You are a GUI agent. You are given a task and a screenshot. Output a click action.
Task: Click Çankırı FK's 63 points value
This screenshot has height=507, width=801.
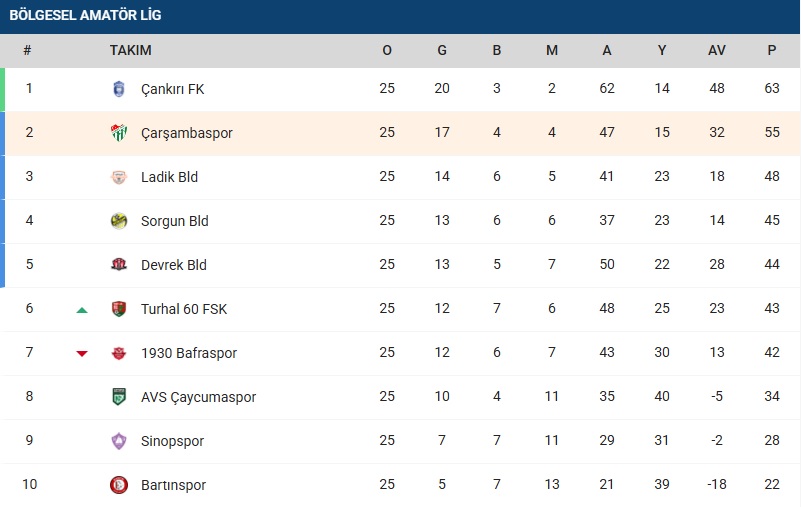click(771, 89)
